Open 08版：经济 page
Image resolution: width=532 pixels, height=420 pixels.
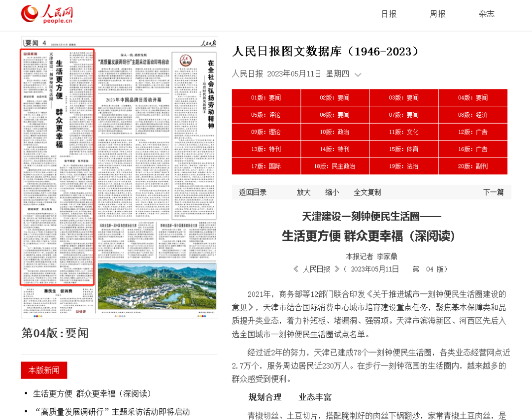[473, 115]
